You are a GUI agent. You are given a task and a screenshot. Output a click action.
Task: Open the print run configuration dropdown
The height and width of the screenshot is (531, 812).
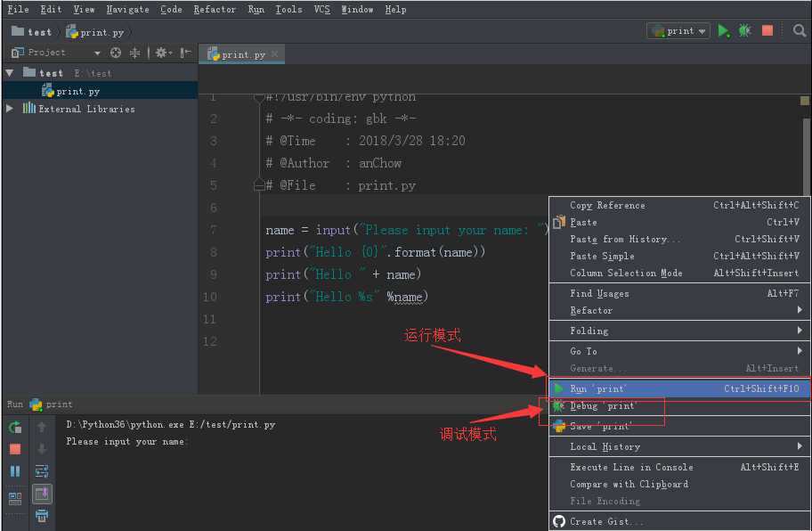tap(678, 31)
